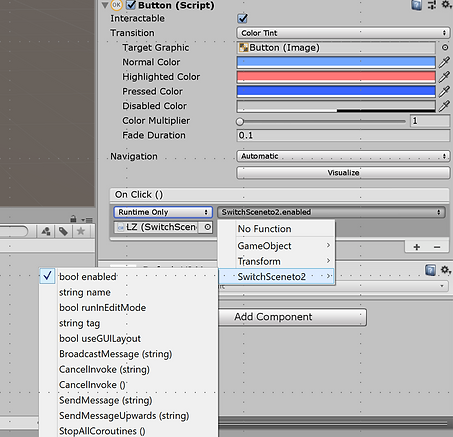Click the Add Component button
The height and width of the screenshot is (437, 453).
tap(292, 317)
